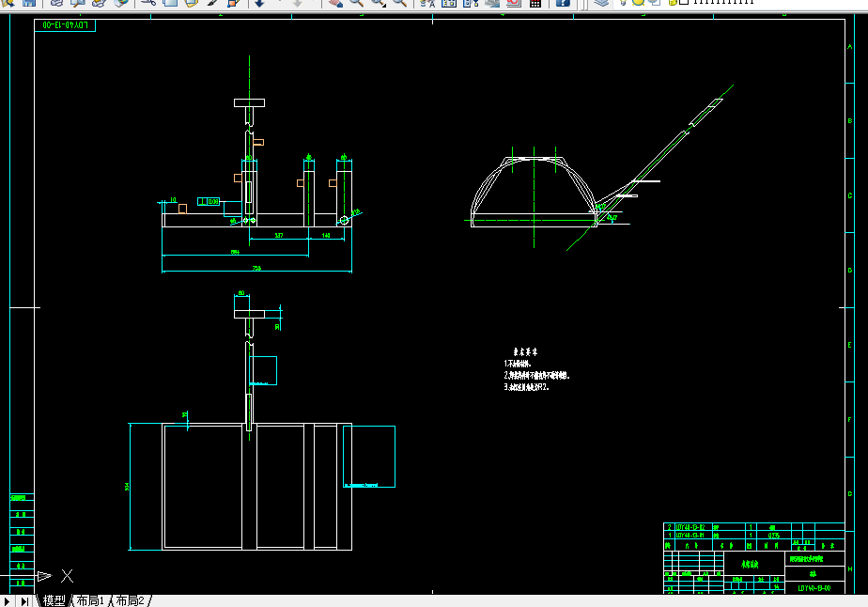Select the 755 overall dimension text
Viewport: 868px width, 607px height.
pos(256,268)
